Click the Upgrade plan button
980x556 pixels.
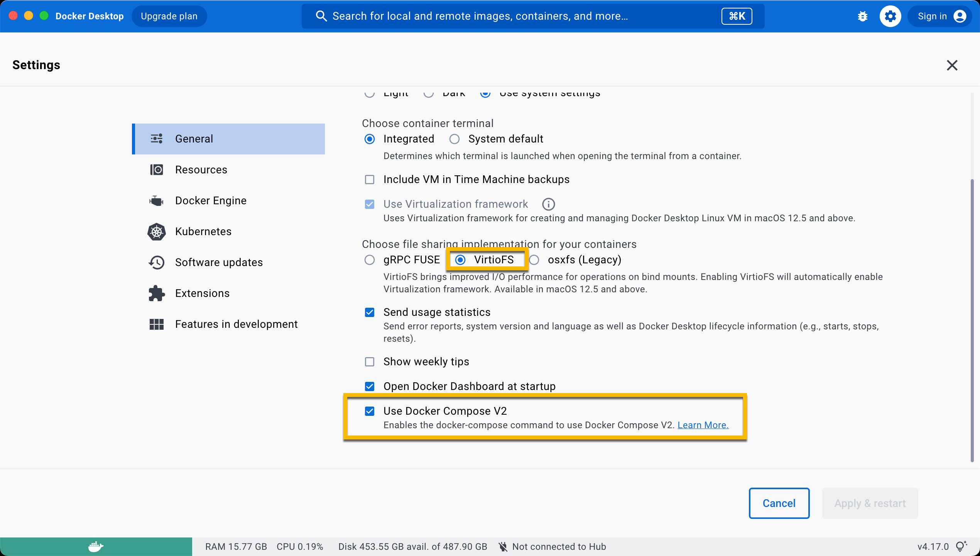click(x=169, y=16)
